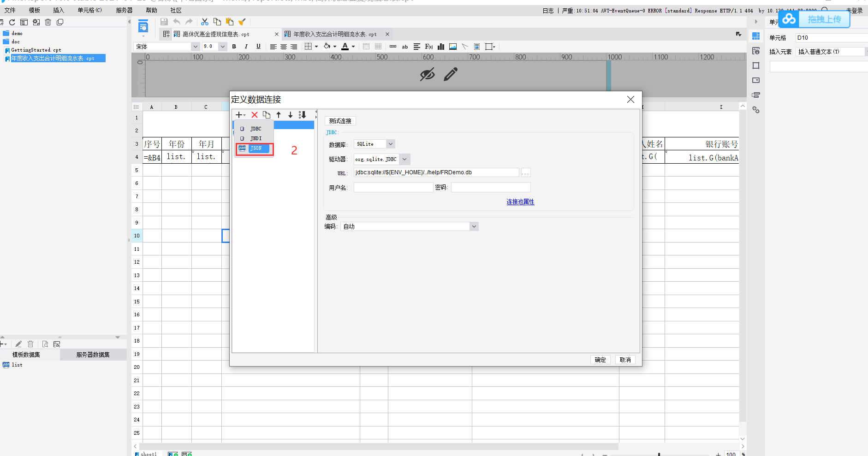Focus the 用户名 username field

click(393, 187)
